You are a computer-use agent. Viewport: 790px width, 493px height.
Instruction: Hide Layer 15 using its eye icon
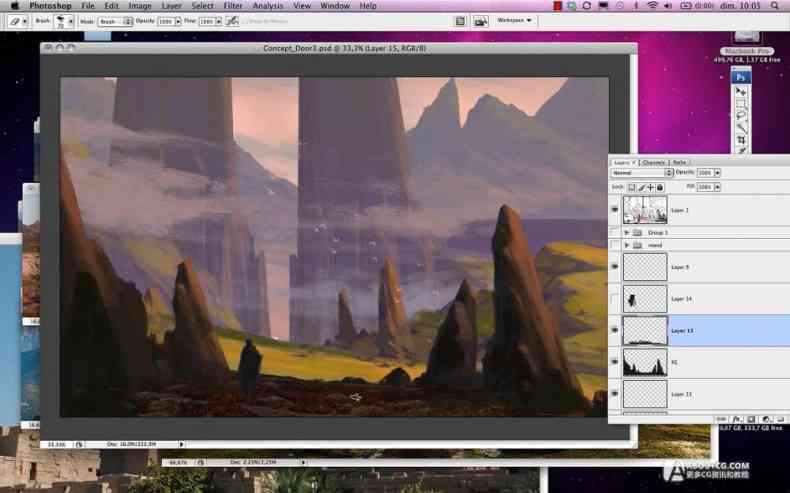tap(615, 330)
